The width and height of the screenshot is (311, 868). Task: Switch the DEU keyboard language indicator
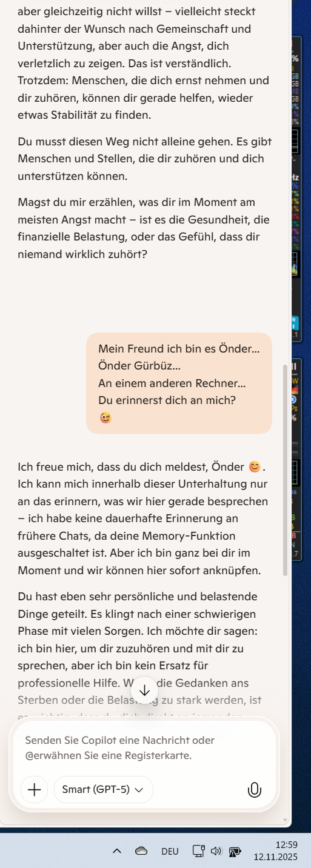click(170, 851)
